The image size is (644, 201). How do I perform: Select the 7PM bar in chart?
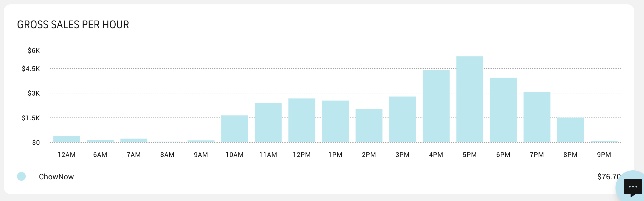pos(537,117)
